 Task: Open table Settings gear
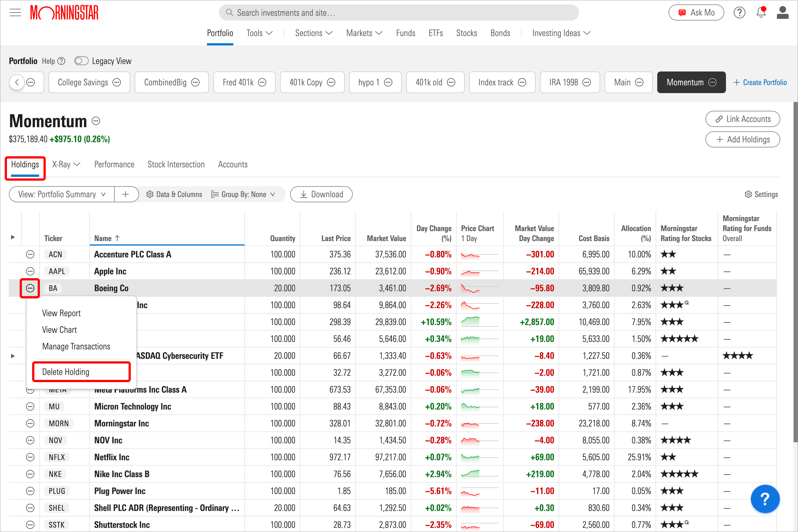(x=761, y=195)
